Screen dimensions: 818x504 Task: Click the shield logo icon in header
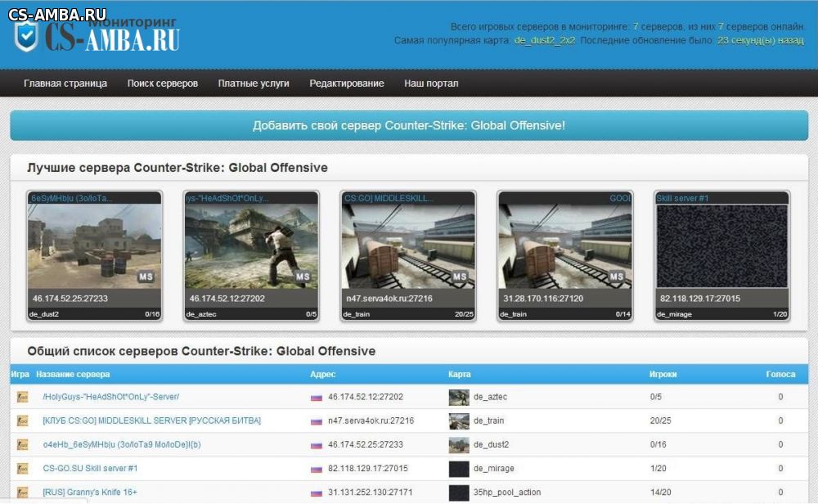point(26,36)
